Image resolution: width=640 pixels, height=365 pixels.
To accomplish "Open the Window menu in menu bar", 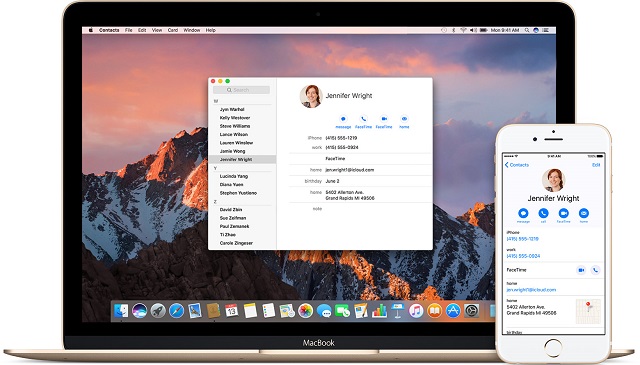I will tap(191, 30).
